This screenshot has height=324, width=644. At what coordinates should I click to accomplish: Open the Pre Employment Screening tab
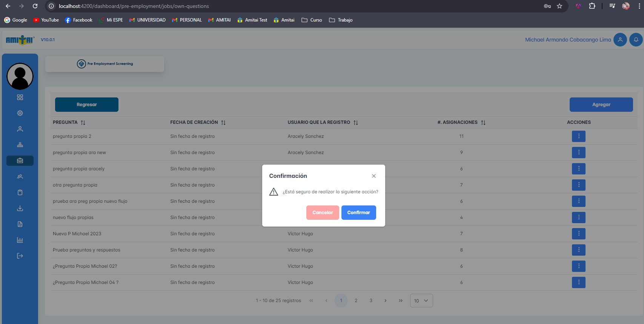click(x=105, y=64)
